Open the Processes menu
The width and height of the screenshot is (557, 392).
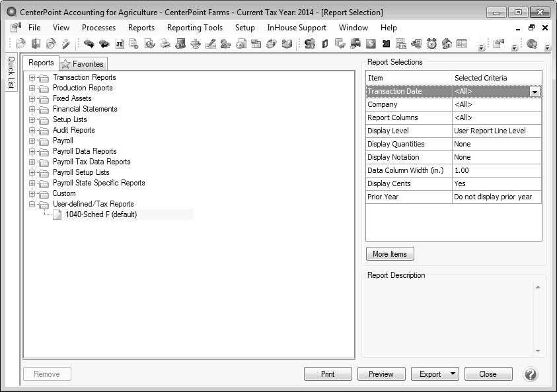tap(98, 28)
